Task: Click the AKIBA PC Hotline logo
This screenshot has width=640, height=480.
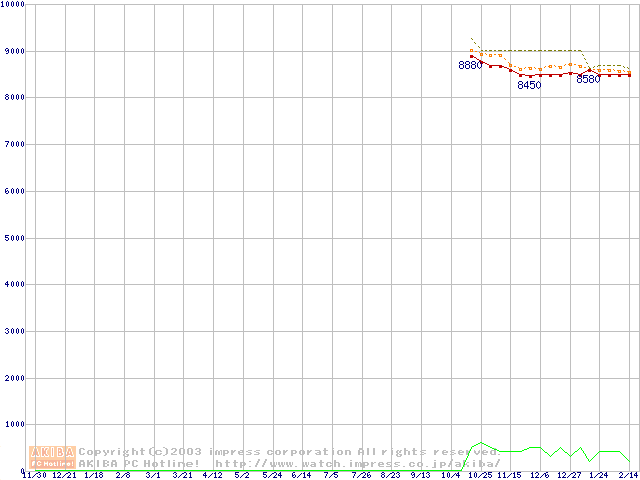Action: pos(53,457)
